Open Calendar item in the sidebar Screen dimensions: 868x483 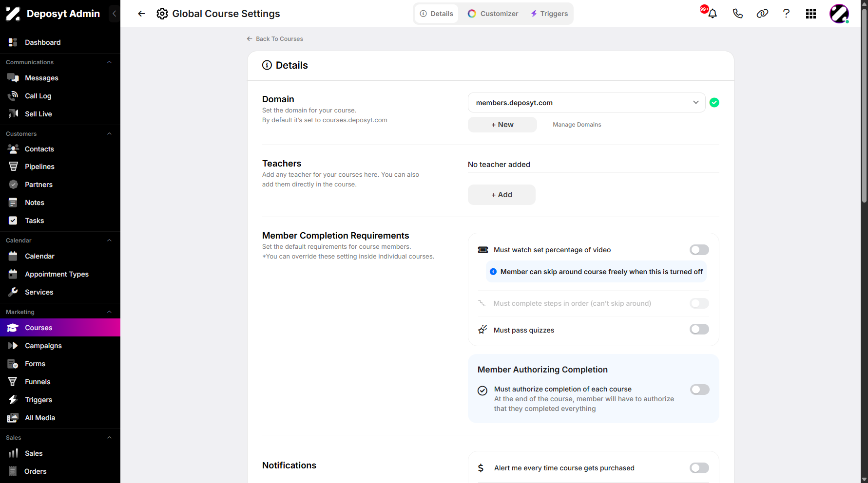tap(60, 256)
